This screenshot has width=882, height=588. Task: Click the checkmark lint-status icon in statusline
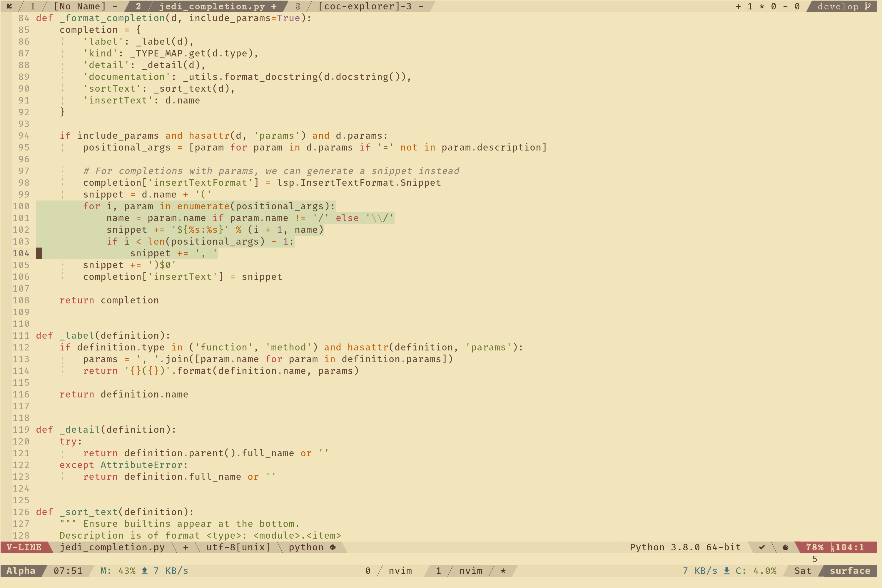[762, 547]
